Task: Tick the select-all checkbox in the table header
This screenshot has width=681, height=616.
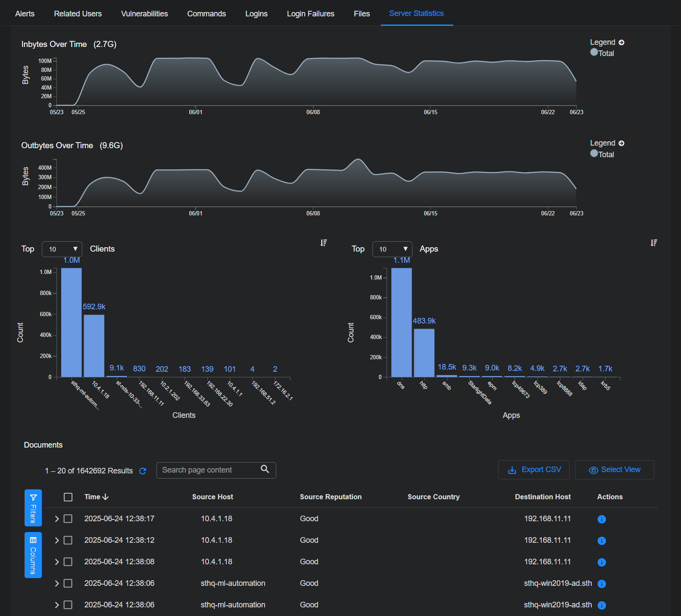Action: pyautogui.click(x=68, y=497)
